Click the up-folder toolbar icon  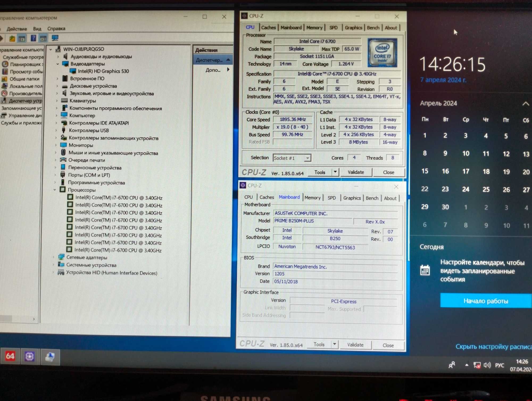click(x=12, y=39)
